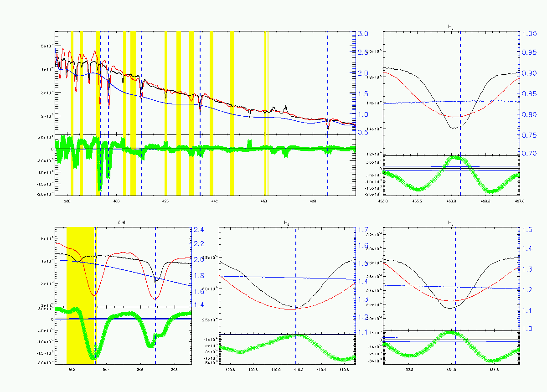Click blue axis label 2.4 on the CaII plot
The width and height of the screenshot is (547, 392).
[199, 229]
